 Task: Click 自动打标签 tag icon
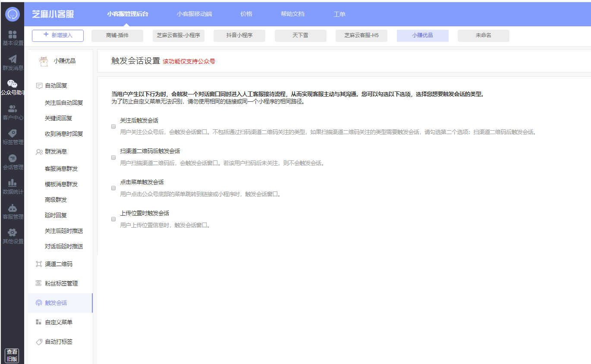tap(39, 342)
